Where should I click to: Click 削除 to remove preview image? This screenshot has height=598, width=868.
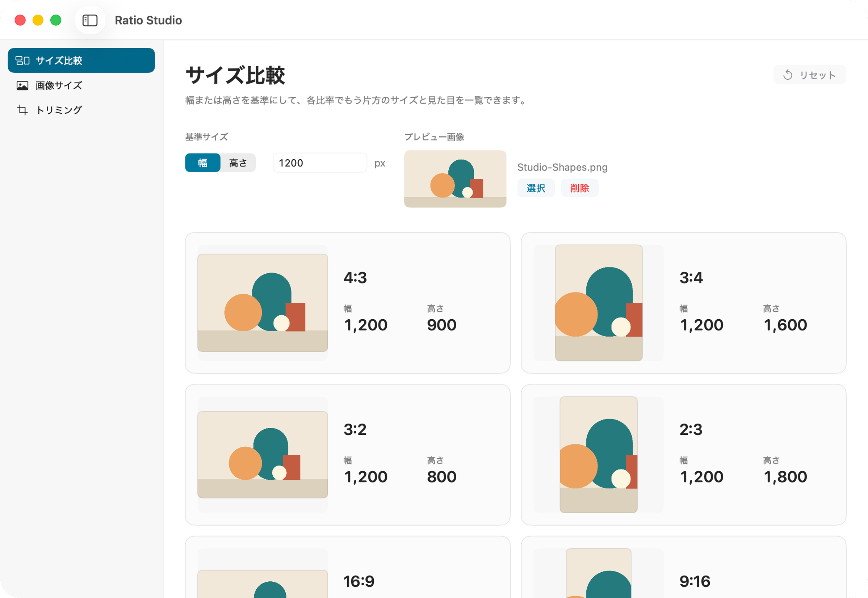579,188
